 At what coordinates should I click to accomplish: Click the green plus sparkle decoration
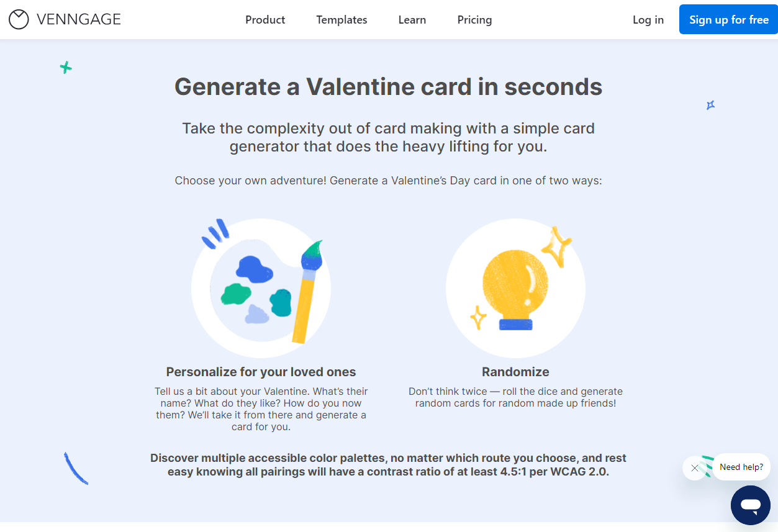click(x=66, y=68)
